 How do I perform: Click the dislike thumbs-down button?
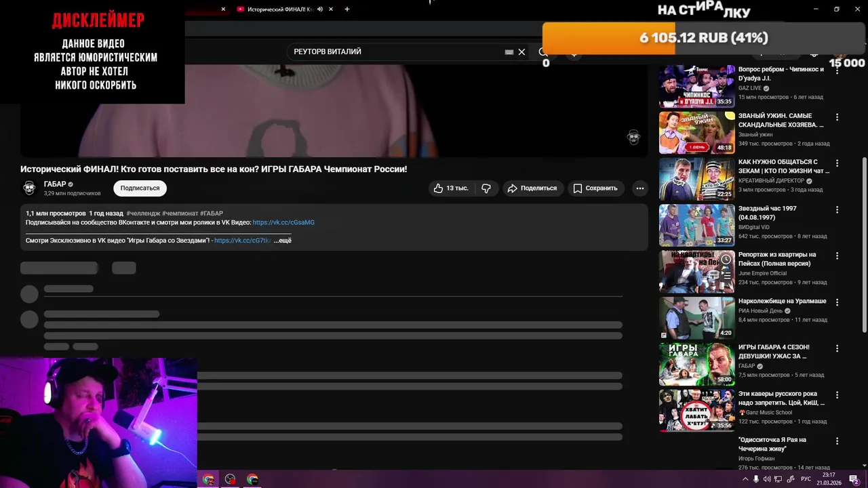tap(486, 188)
